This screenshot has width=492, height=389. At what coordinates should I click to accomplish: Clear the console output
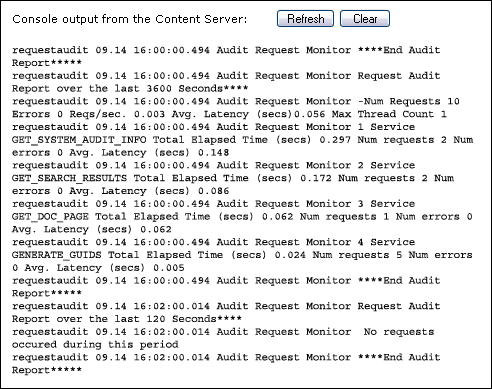(365, 19)
